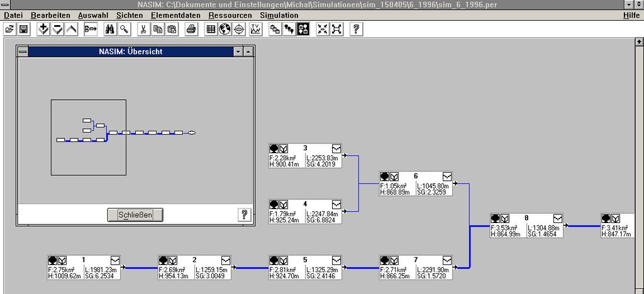644x294 pixels.
Task: Click the land use leaf icon on element 2
Action: [172, 260]
